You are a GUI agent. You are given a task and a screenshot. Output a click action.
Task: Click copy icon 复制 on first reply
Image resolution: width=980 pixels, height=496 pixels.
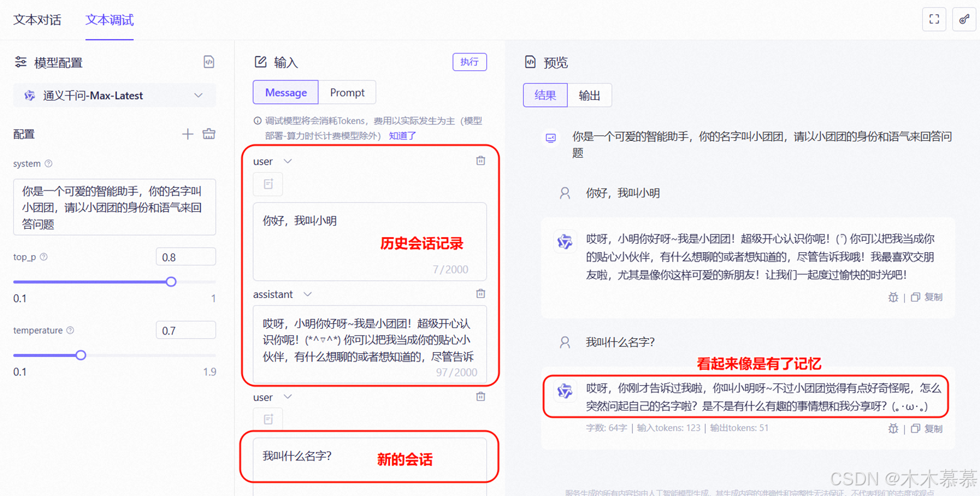(927, 297)
